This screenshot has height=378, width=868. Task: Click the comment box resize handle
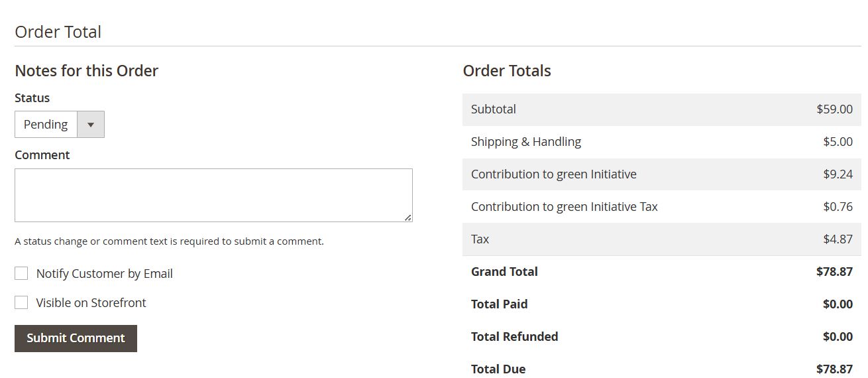408,218
